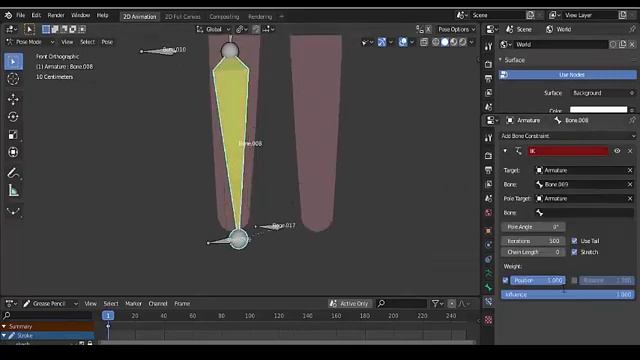Open the Pose Options dropdown
This screenshot has height=360, width=640.
[x=456, y=29]
